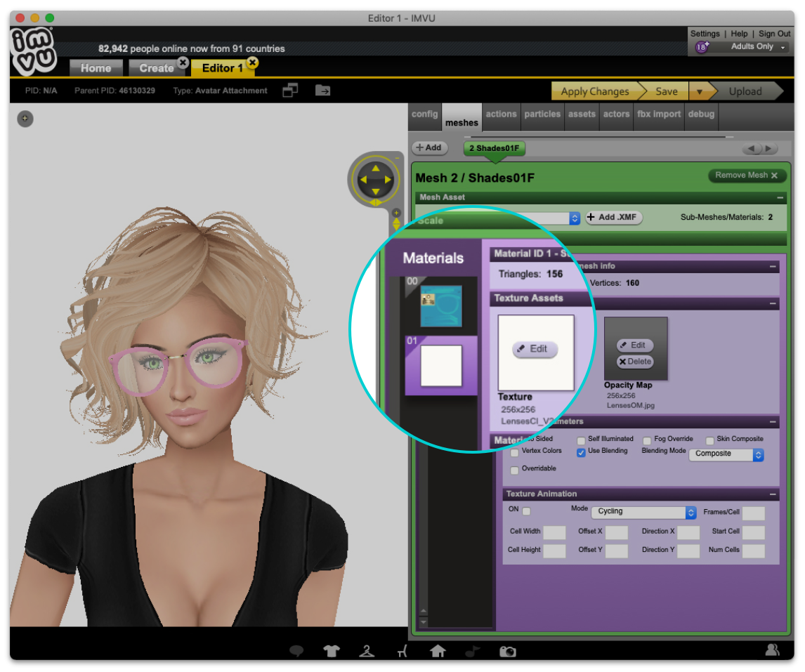The height and width of the screenshot is (672, 805).
Task: Open the Cycling mode dropdown
Action: (x=643, y=512)
